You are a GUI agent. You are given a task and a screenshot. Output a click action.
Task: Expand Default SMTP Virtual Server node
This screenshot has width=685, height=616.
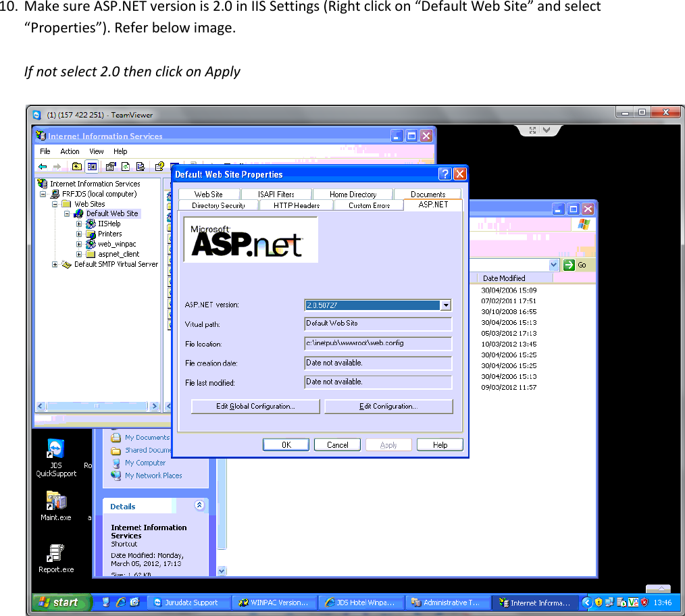[x=55, y=264]
